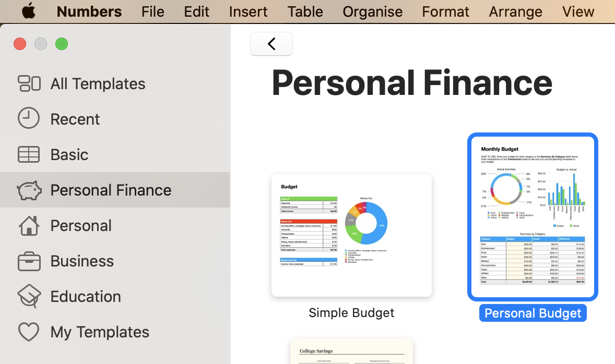Click the Personal house icon
Screen dimensions: 615x364
tap(29, 225)
